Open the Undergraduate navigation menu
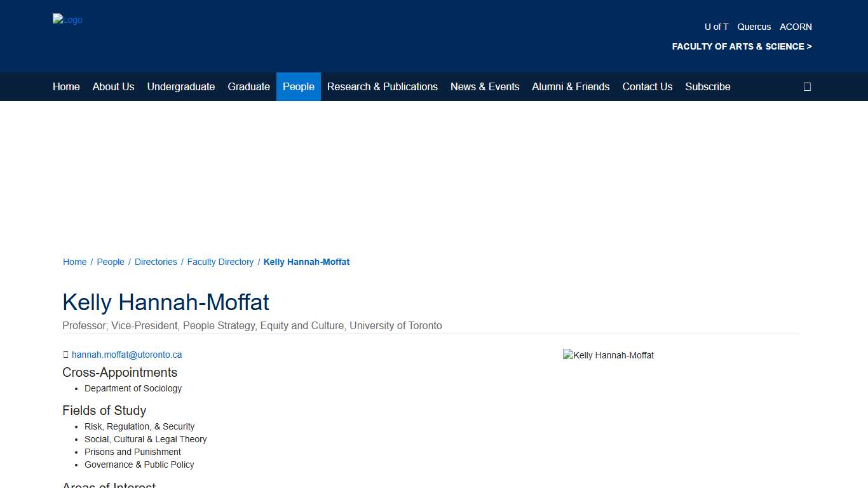This screenshot has height=488, width=868. click(181, 86)
